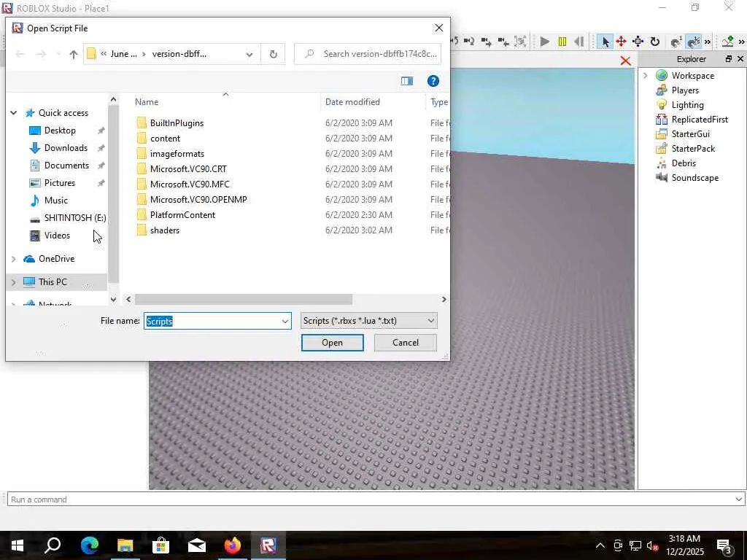Expand the This PC node
The image size is (747, 560).
pyautogui.click(x=13, y=282)
